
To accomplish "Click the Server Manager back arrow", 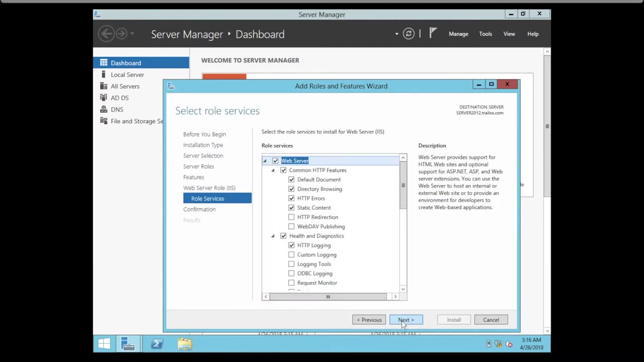I will pos(106,34).
